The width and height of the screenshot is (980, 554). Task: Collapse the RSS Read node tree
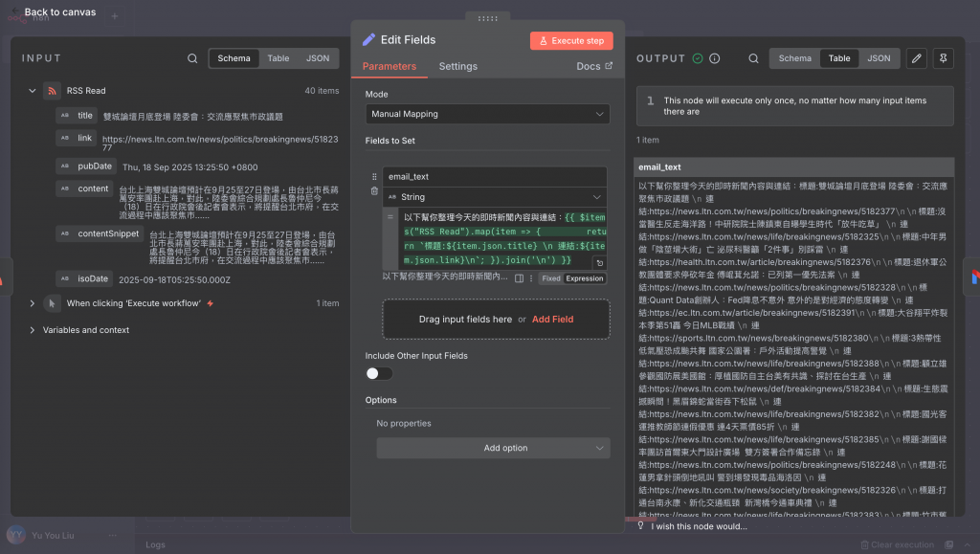(32, 91)
